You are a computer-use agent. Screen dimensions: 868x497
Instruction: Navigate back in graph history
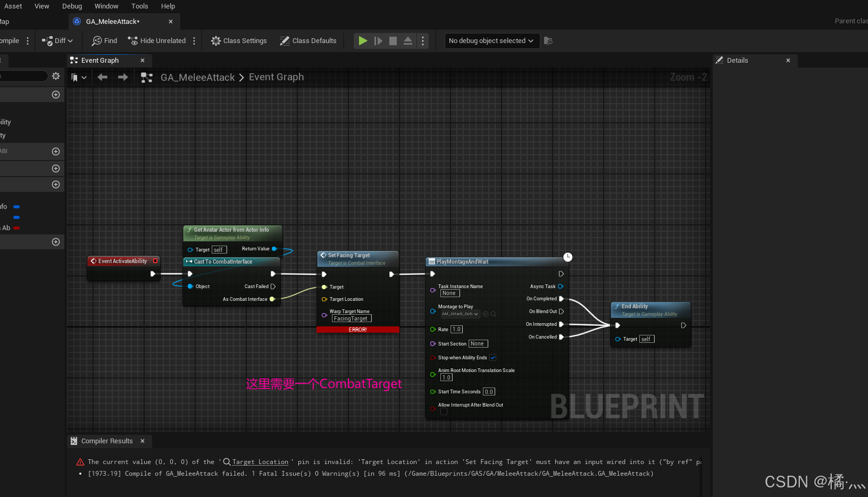103,78
